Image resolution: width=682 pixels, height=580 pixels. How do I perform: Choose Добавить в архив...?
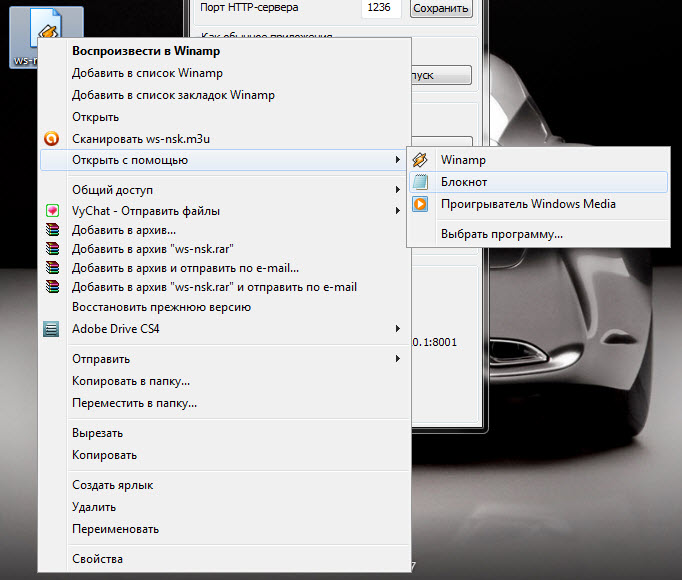click(225, 230)
